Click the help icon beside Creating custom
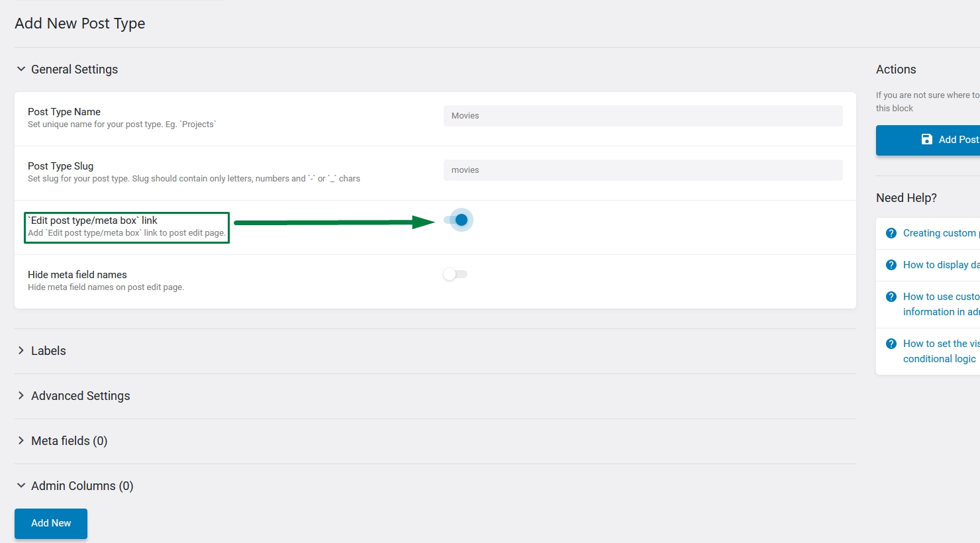 point(891,233)
